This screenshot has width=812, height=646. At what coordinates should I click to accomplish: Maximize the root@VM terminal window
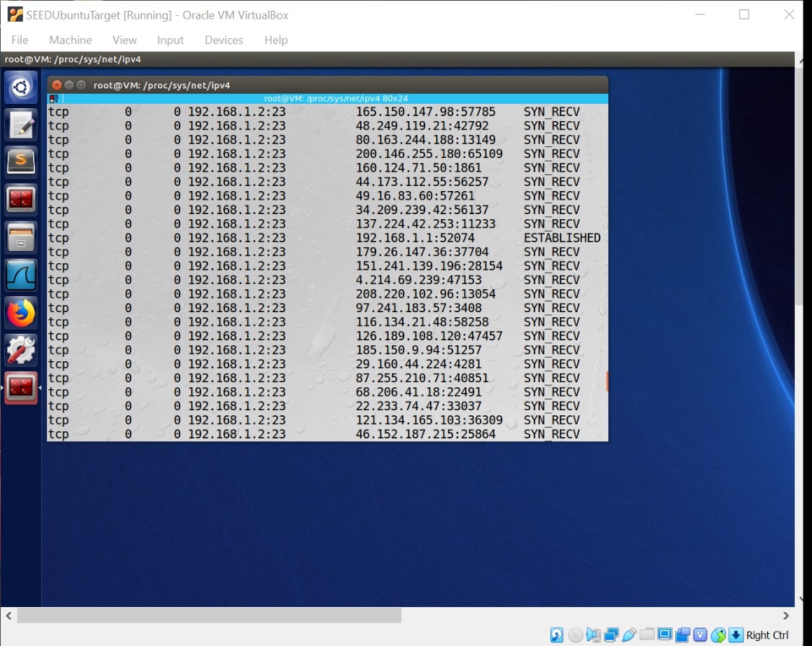point(81,85)
